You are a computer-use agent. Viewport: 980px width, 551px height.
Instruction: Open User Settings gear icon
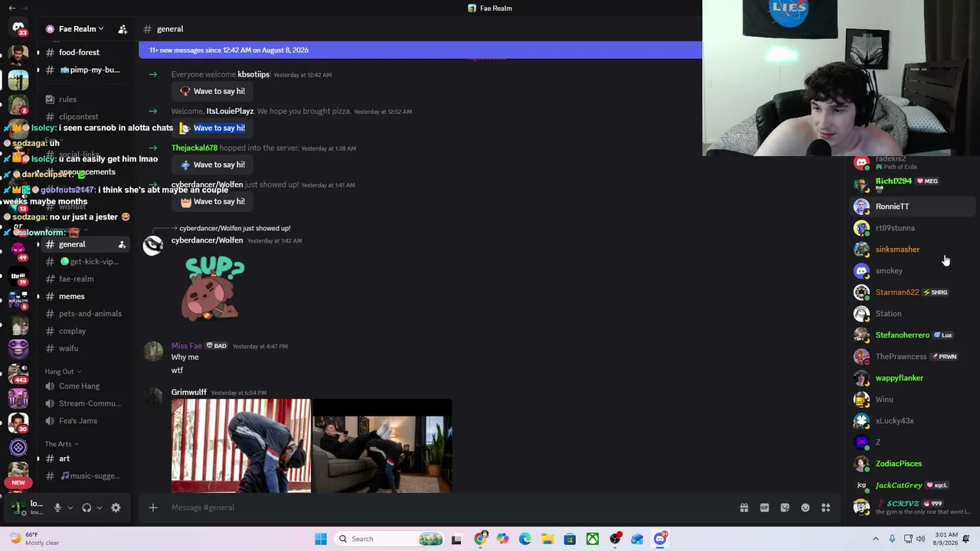pyautogui.click(x=116, y=507)
